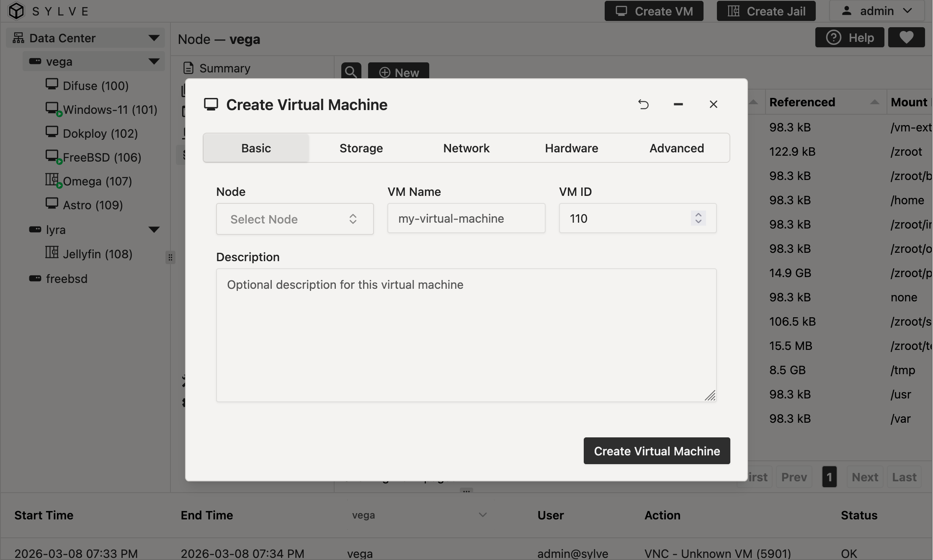Click the Sylve logo icon
Viewport: 933px width, 560px height.
click(x=16, y=11)
